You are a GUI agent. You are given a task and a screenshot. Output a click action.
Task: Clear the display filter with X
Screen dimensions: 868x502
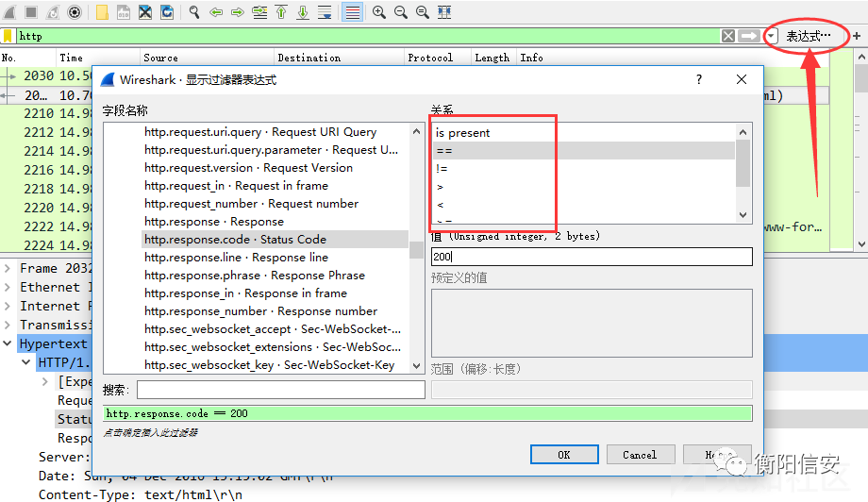[728, 36]
